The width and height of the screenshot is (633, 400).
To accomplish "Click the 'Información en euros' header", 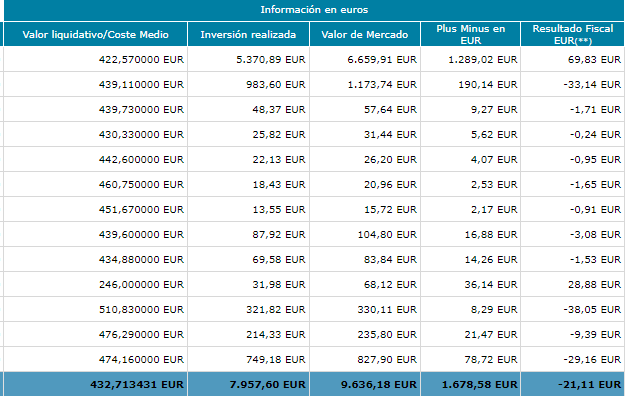I will (x=314, y=10).
